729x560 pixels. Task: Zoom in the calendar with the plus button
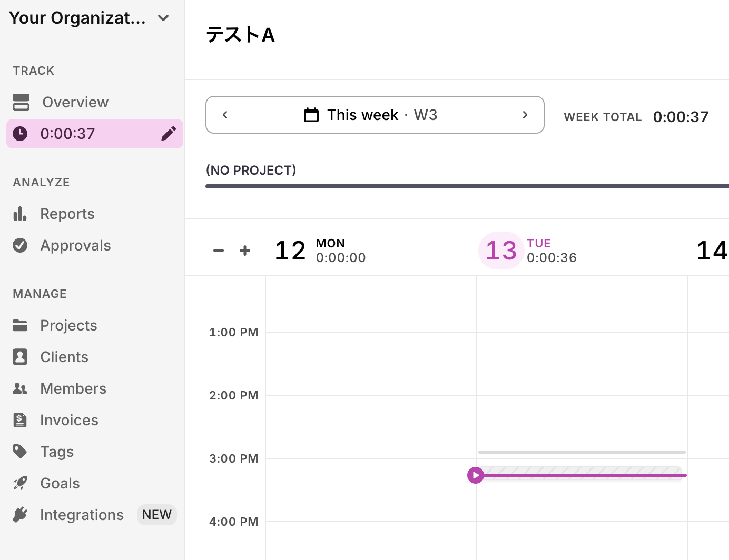click(x=245, y=251)
